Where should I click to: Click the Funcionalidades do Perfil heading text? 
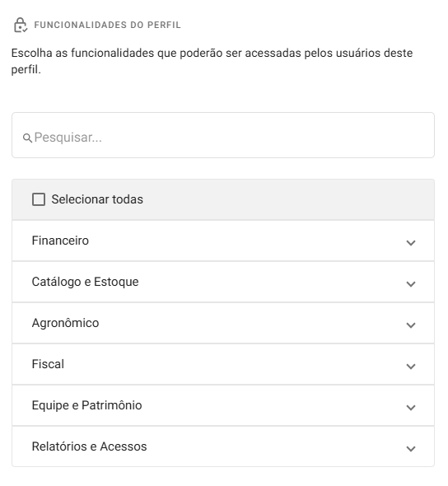coord(107,25)
